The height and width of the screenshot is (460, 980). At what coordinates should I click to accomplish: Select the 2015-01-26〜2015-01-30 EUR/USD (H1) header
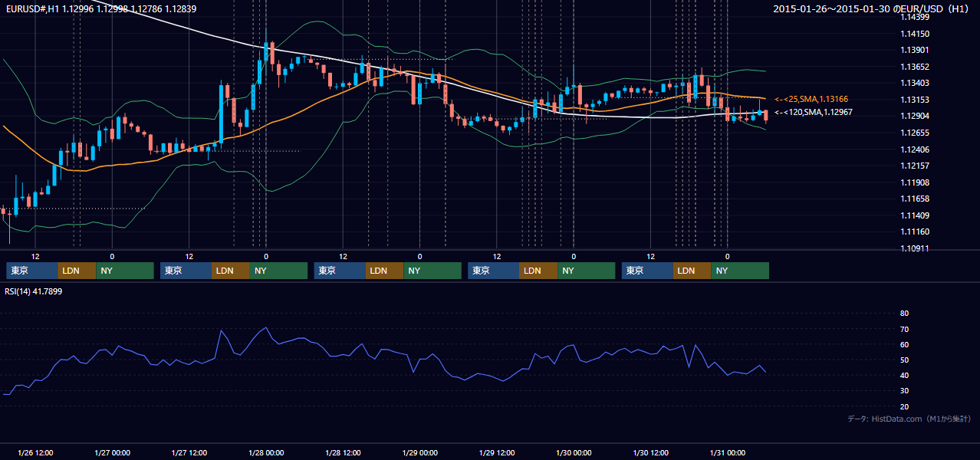click(872, 8)
